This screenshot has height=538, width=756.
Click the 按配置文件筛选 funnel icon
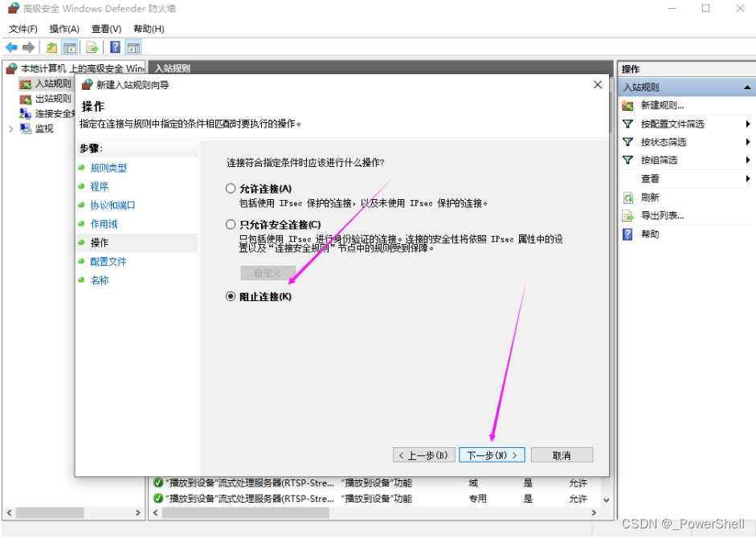[x=627, y=124]
